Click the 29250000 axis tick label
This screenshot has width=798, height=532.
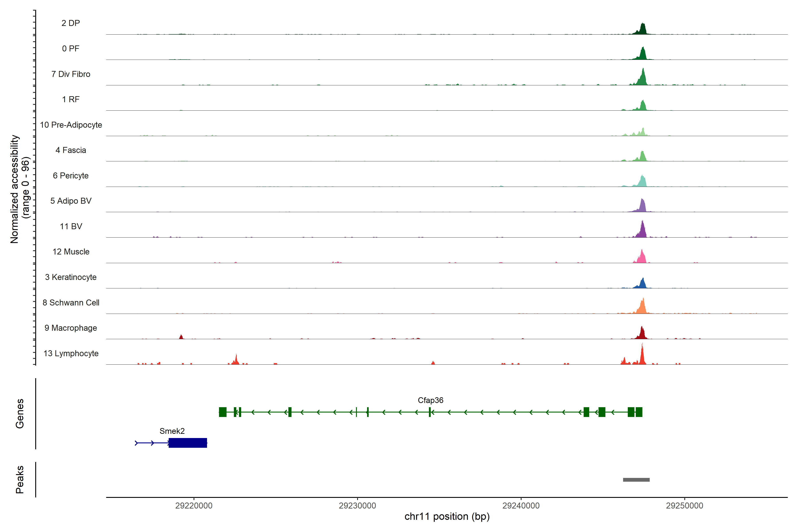click(684, 506)
